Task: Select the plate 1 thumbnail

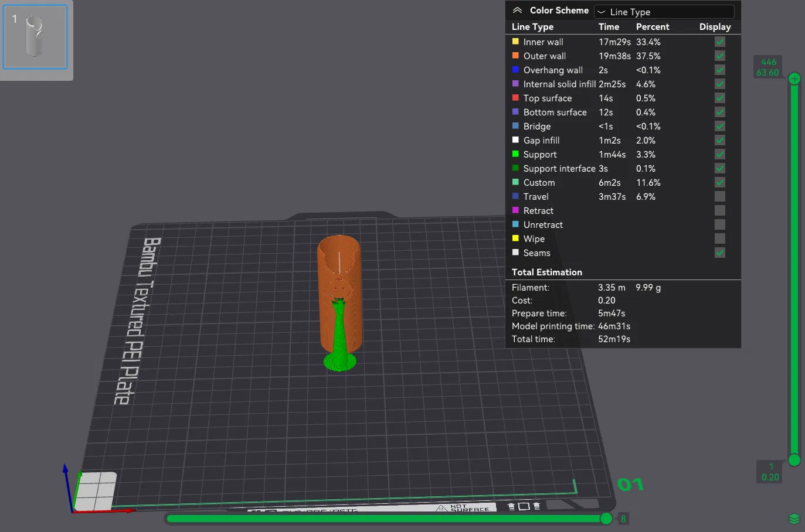Action: pos(36,37)
